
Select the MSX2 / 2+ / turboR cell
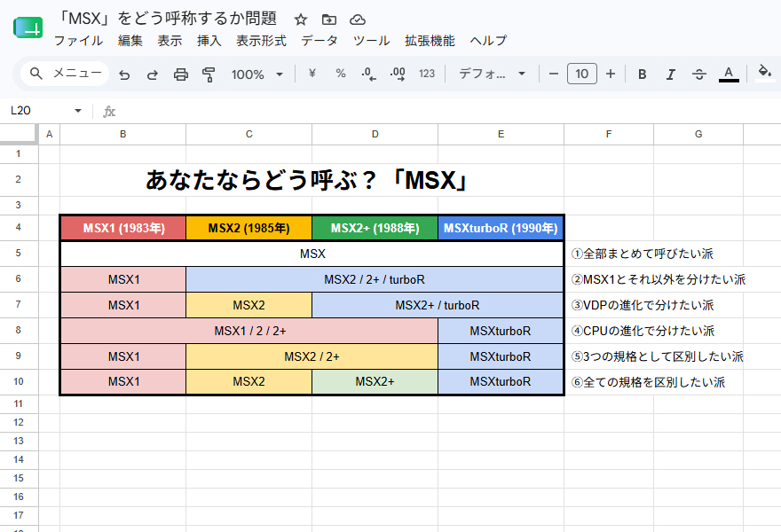375,279
